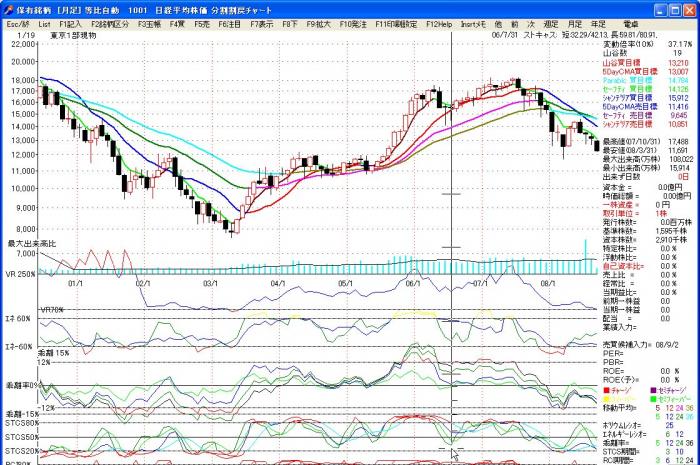Click the 発行株数 field
This screenshot has height=465, width=700.
point(646,222)
